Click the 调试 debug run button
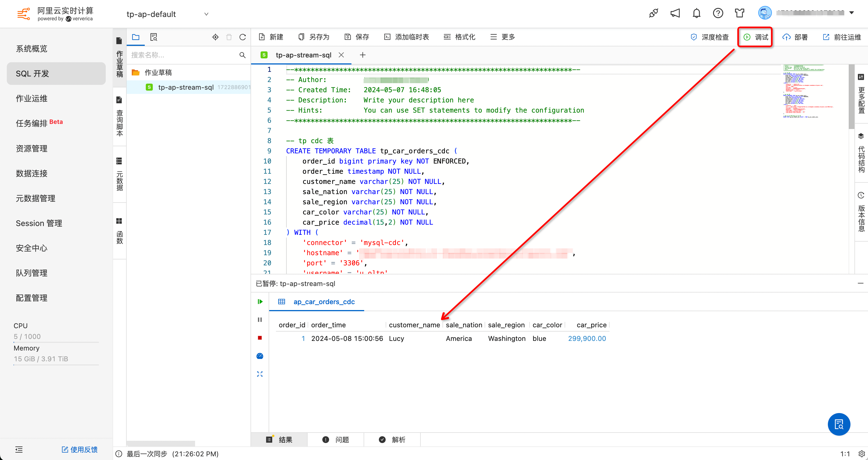 755,37
